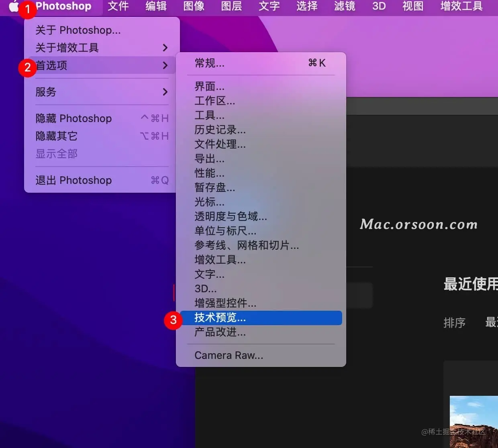Open 参考线、网格和切片... preferences
The width and height of the screenshot is (498, 448).
tap(261, 245)
